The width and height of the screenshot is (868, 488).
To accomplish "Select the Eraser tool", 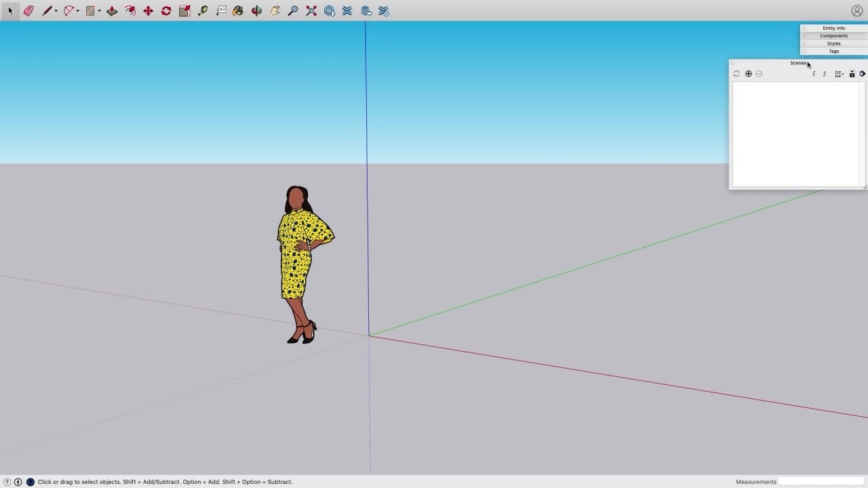I will click(x=28, y=11).
